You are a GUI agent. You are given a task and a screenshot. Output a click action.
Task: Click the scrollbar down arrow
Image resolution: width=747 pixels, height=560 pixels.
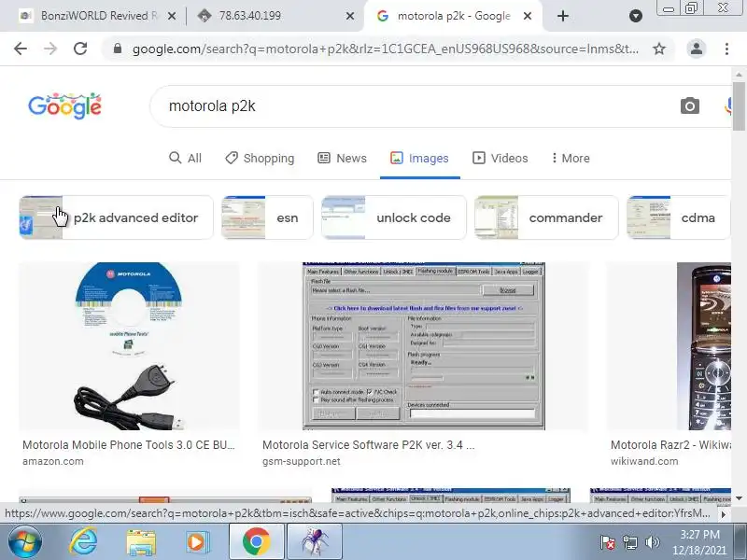pos(739,498)
